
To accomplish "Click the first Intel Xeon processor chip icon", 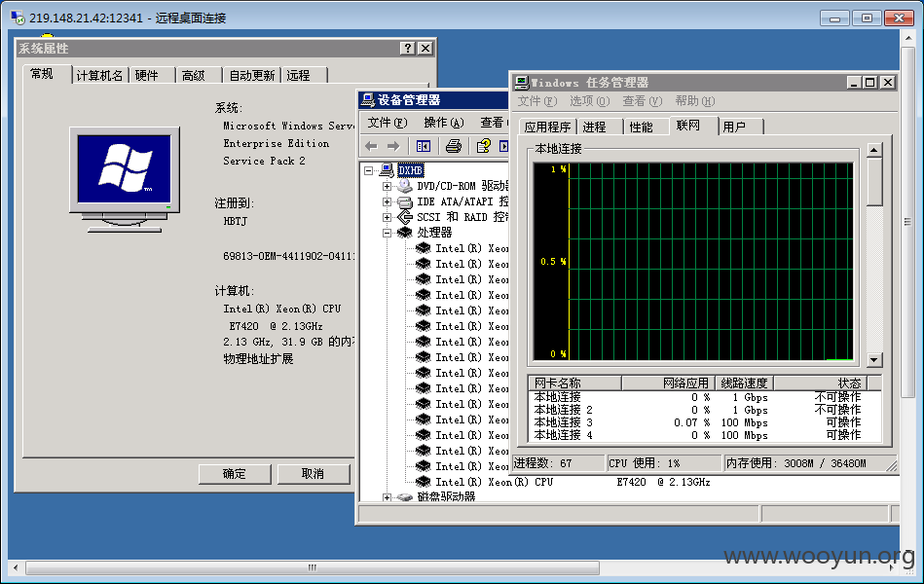I will [x=424, y=248].
